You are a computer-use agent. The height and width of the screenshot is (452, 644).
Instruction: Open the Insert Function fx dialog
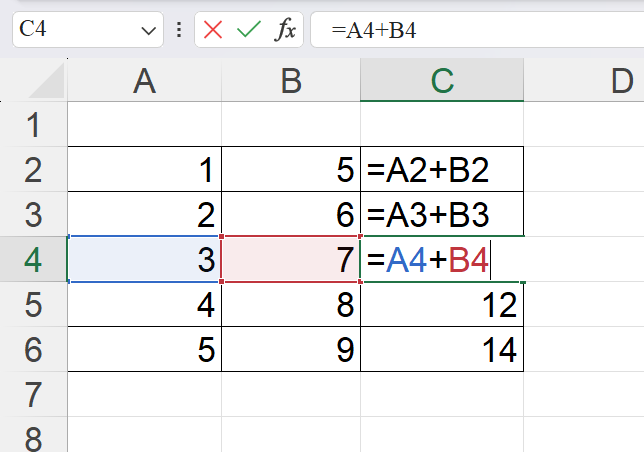(x=285, y=30)
